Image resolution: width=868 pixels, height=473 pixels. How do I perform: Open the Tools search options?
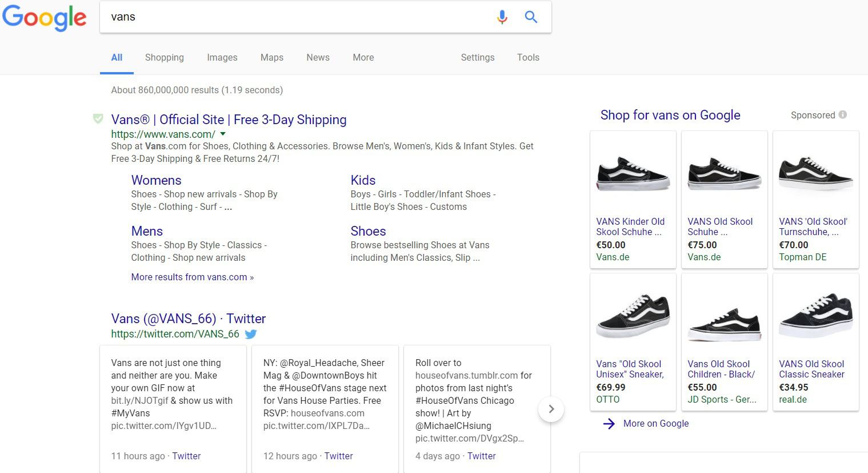527,57
